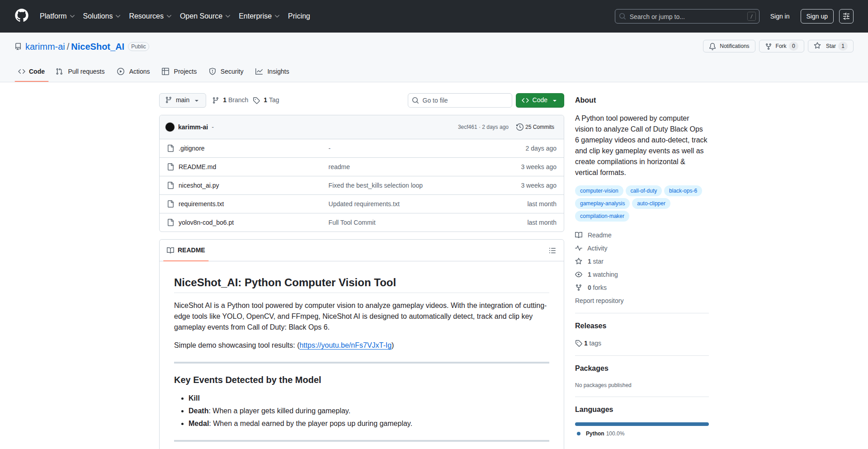This screenshot has height=449, width=868.
Task: Open the YouTube demo link
Action: tap(345, 345)
